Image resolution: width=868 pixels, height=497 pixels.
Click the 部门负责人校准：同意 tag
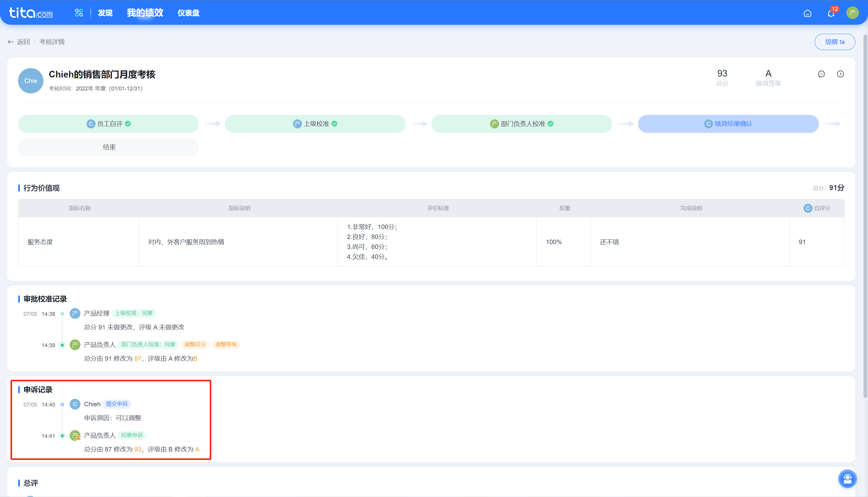click(148, 344)
